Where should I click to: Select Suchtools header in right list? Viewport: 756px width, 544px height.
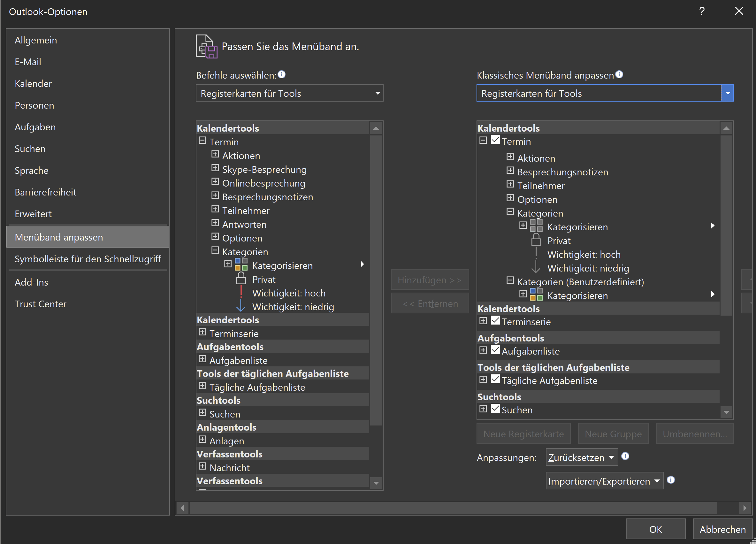point(598,397)
